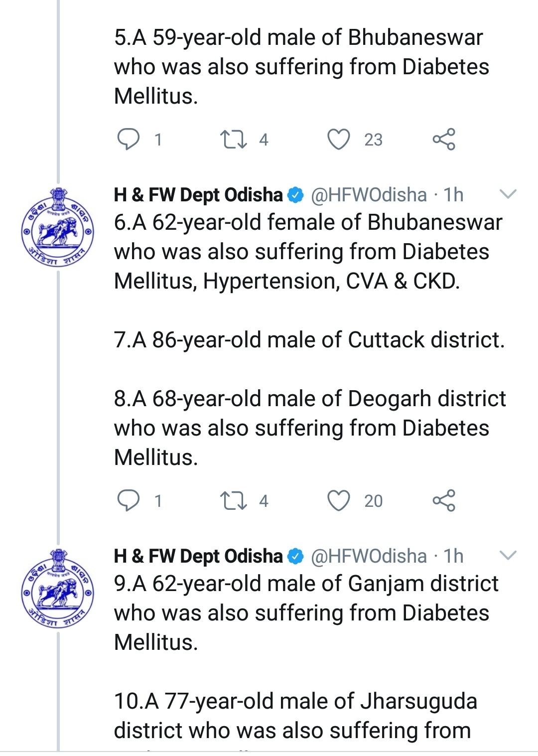The height and width of the screenshot is (756, 538).
Task: Like the tweet with 23 likes
Action: click(339, 139)
